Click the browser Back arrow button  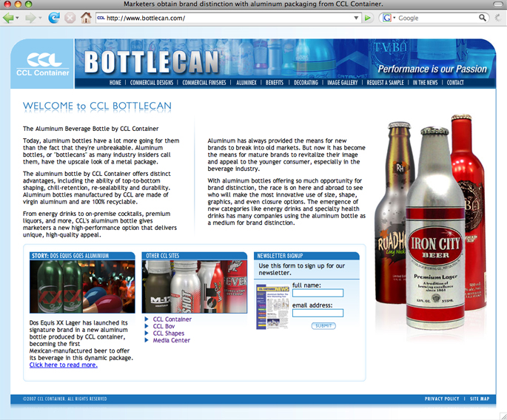7,18
